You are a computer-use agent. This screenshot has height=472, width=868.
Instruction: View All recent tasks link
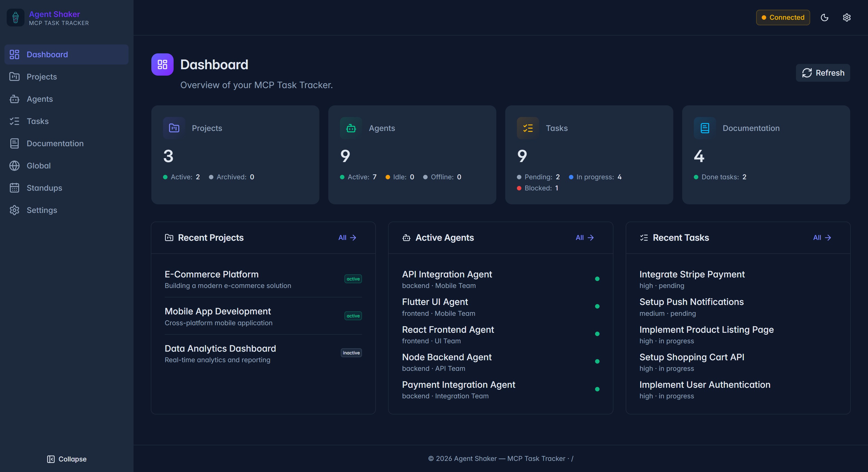[x=822, y=238]
